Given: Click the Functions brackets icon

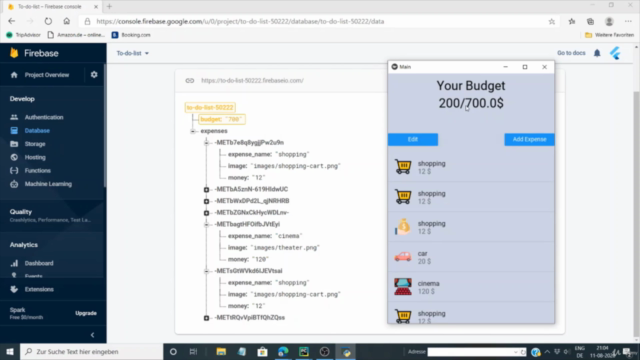Looking at the screenshot, I should 14,171.
